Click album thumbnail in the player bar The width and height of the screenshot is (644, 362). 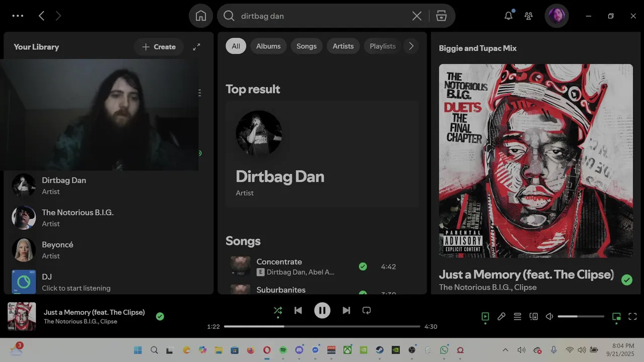click(22, 316)
